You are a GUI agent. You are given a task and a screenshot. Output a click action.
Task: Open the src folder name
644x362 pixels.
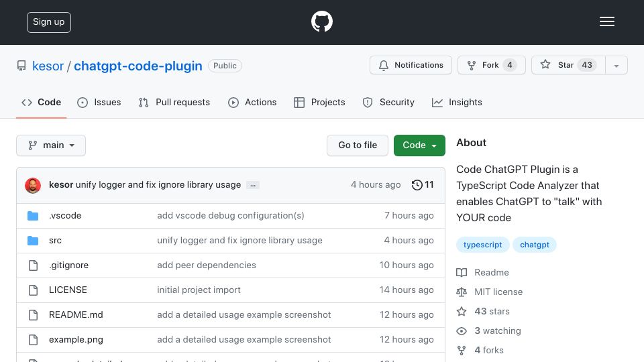coord(55,241)
